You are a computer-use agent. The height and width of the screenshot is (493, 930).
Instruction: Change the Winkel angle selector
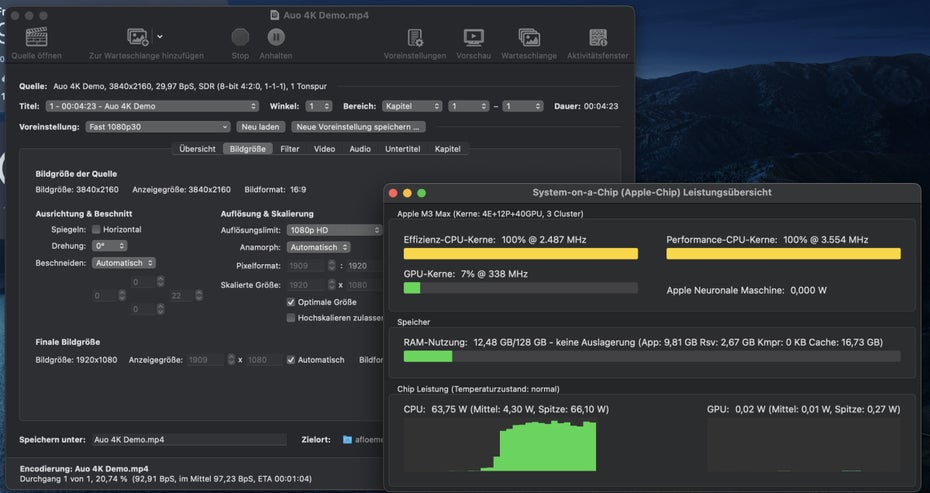319,106
